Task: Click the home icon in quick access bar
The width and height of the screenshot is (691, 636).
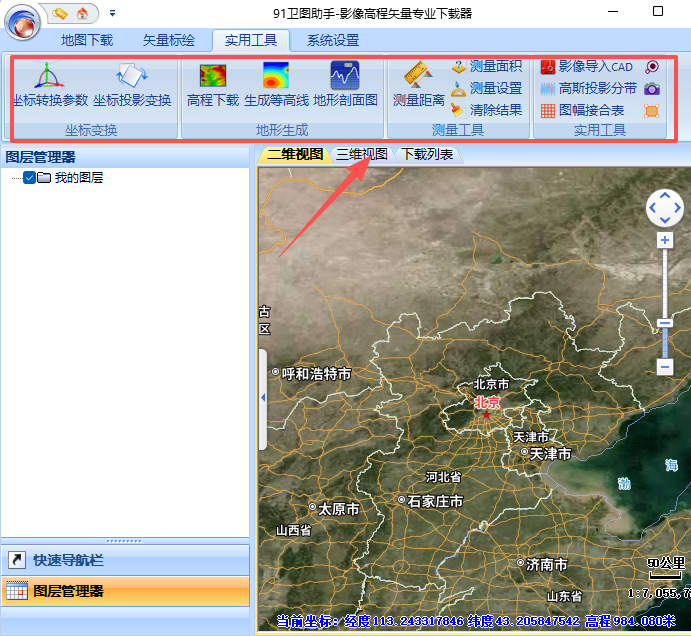Action: tap(82, 14)
